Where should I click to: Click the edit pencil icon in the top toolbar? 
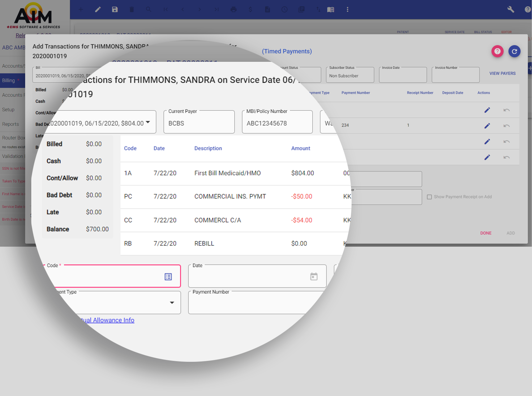point(98,9)
